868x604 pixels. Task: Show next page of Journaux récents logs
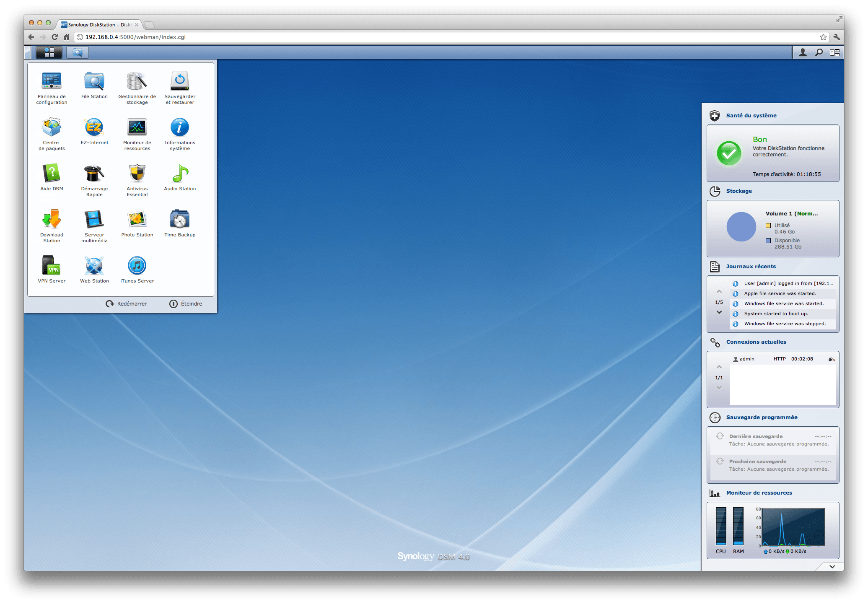click(719, 312)
